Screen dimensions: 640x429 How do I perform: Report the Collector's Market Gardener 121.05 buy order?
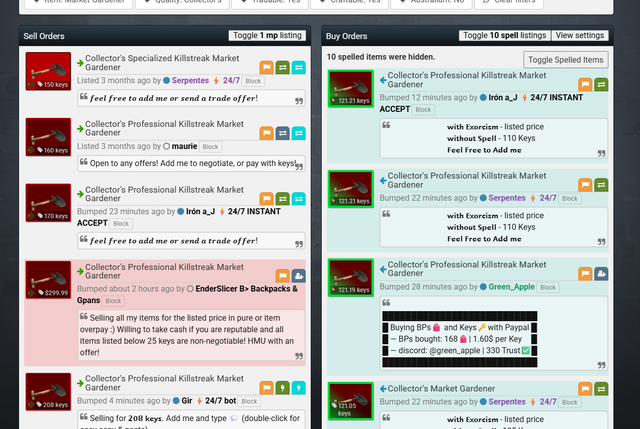[x=585, y=389]
